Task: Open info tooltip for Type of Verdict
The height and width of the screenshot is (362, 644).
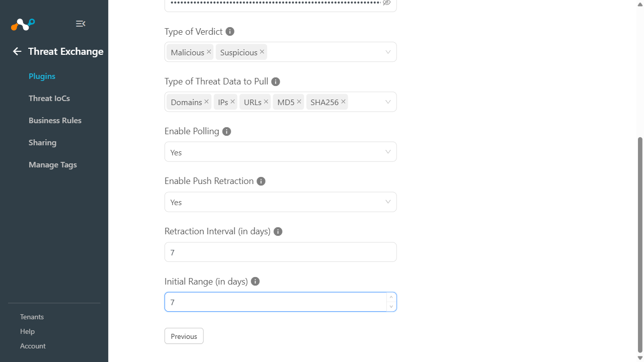Action: [x=230, y=31]
